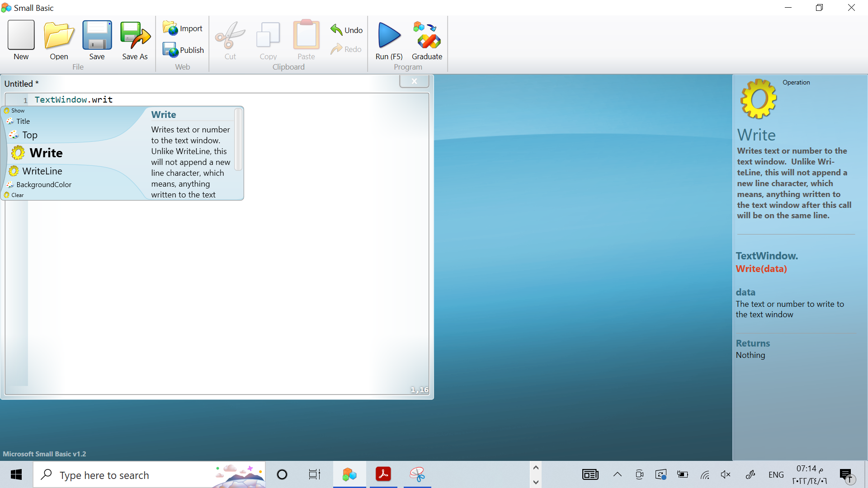Choose Top property from the suggestion list
Image resolution: width=868 pixels, height=488 pixels.
click(x=23, y=135)
